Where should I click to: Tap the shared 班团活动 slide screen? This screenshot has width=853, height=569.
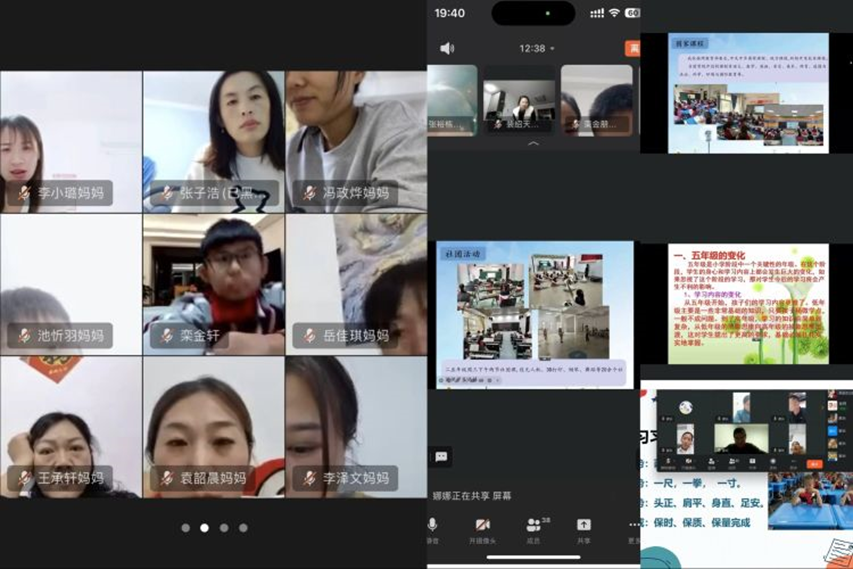pos(534,314)
